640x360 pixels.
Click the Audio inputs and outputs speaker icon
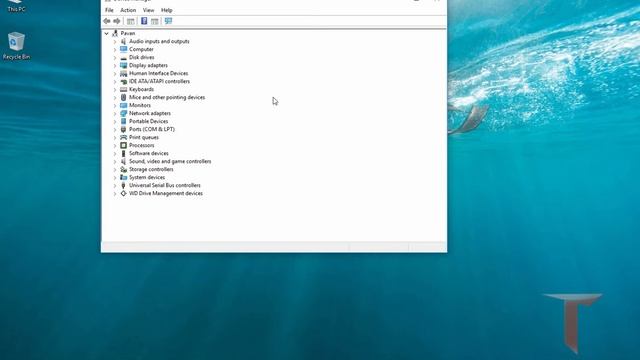point(123,41)
